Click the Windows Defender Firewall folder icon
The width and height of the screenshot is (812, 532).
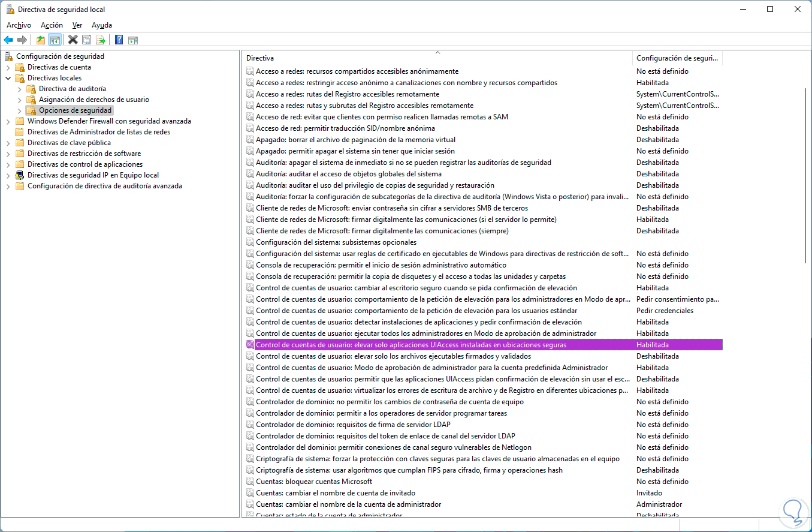pyautogui.click(x=20, y=121)
